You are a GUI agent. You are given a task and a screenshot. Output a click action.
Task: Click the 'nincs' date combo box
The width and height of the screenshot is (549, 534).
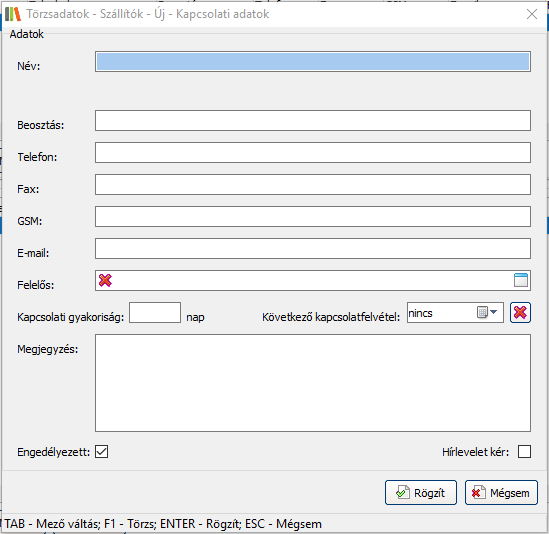[455, 312]
